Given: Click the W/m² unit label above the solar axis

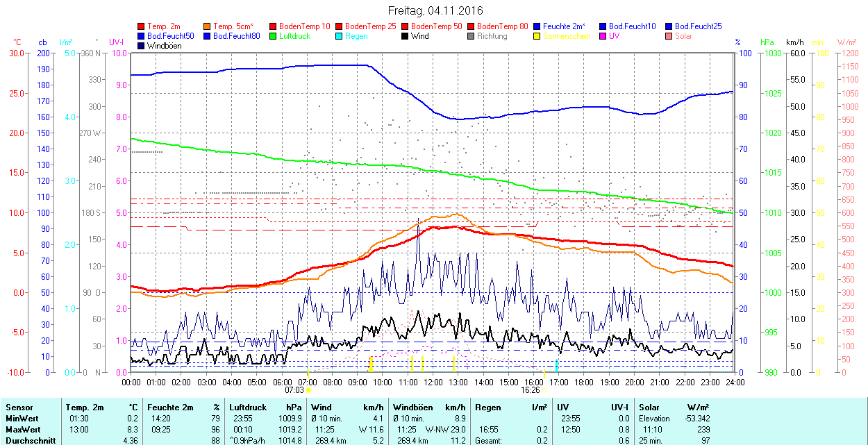Looking at the screenshot, I should click(846, 42).
